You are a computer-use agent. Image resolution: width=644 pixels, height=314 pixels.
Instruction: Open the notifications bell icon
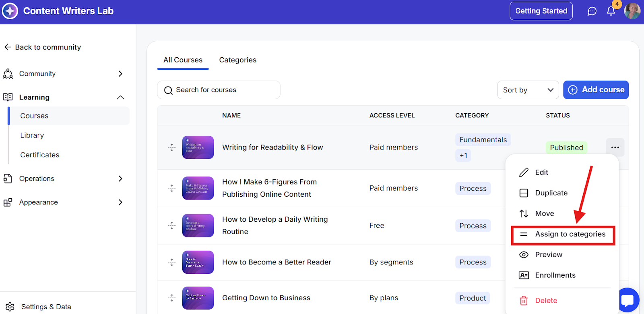pos(611,11)
